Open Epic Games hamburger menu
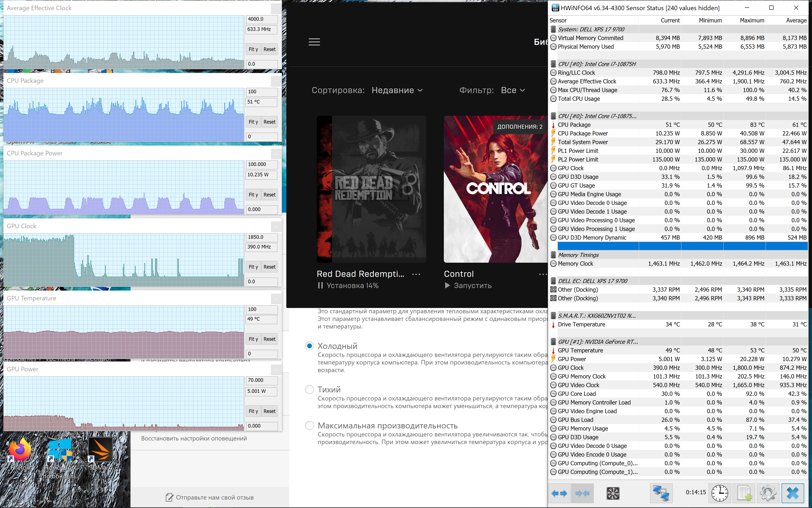812x508 pixels. 314,42
